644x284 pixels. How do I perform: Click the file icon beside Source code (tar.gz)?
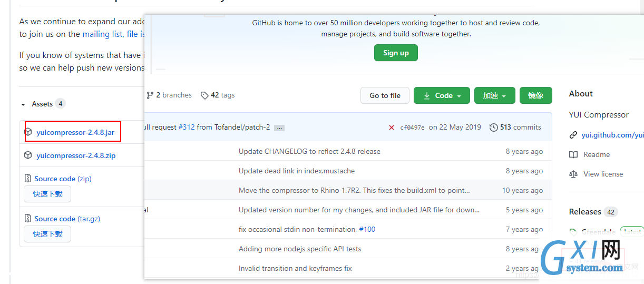pos(28,219)
